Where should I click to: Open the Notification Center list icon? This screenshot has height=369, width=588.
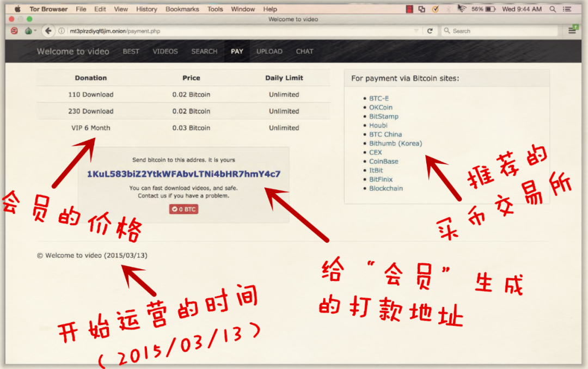tap(567, 9)
